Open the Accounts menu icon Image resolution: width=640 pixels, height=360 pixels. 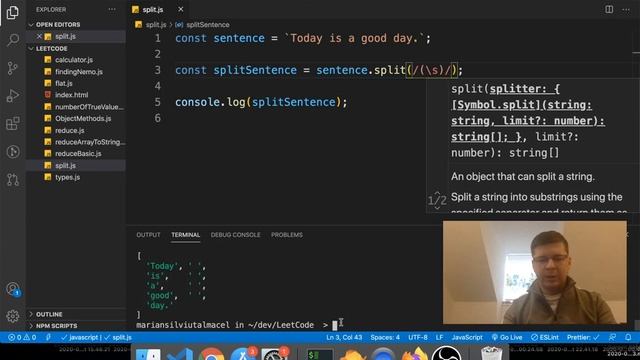click(13, 289)
